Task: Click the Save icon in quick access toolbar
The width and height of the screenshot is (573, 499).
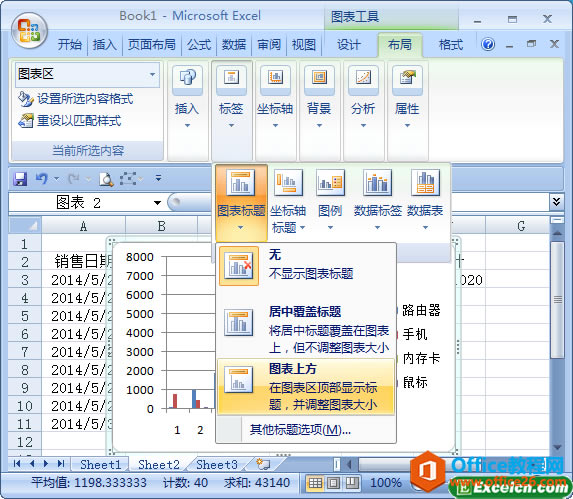Action: click(20, 179)
